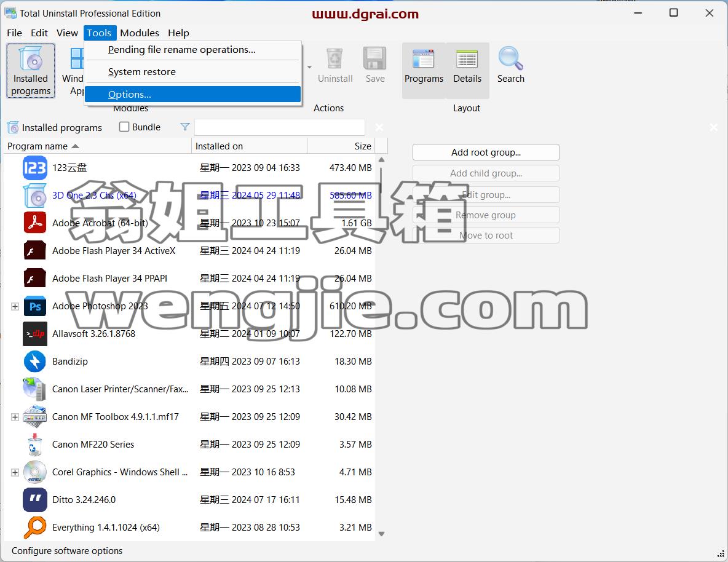Select Canon MF220 Series row
Screen dimensions: 728x562
click(x=189, y=445)
